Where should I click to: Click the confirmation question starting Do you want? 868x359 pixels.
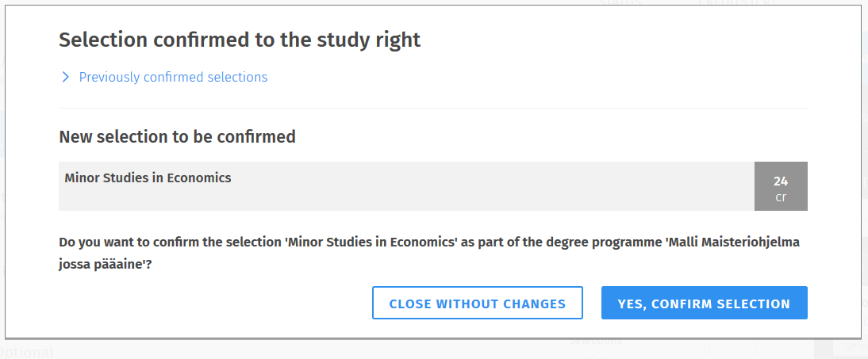pyautogui.click(x=317, y=243)
